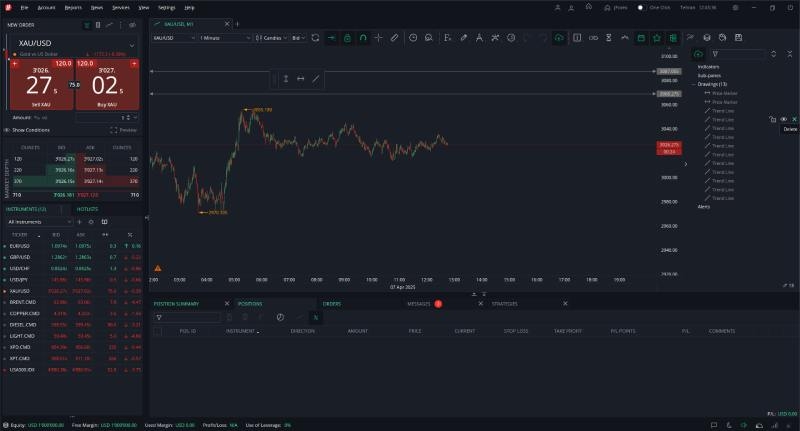
Task: Click the refresh chart icon
Action: 315,38
